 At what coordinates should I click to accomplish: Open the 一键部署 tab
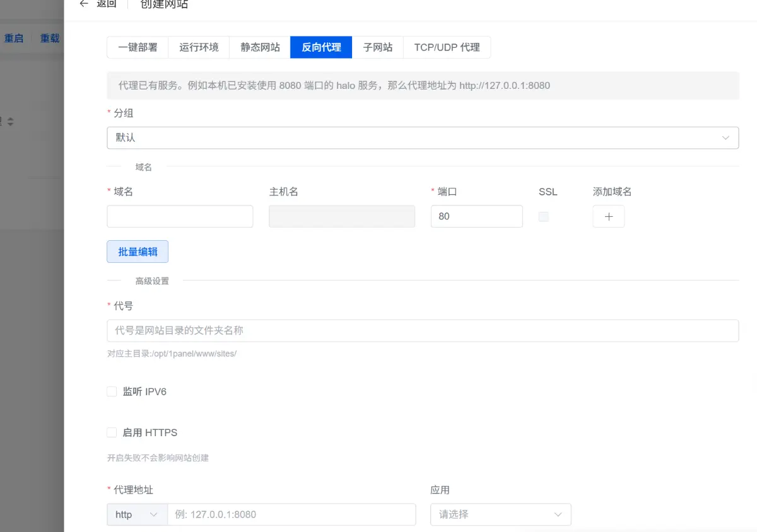click(137, 47)
